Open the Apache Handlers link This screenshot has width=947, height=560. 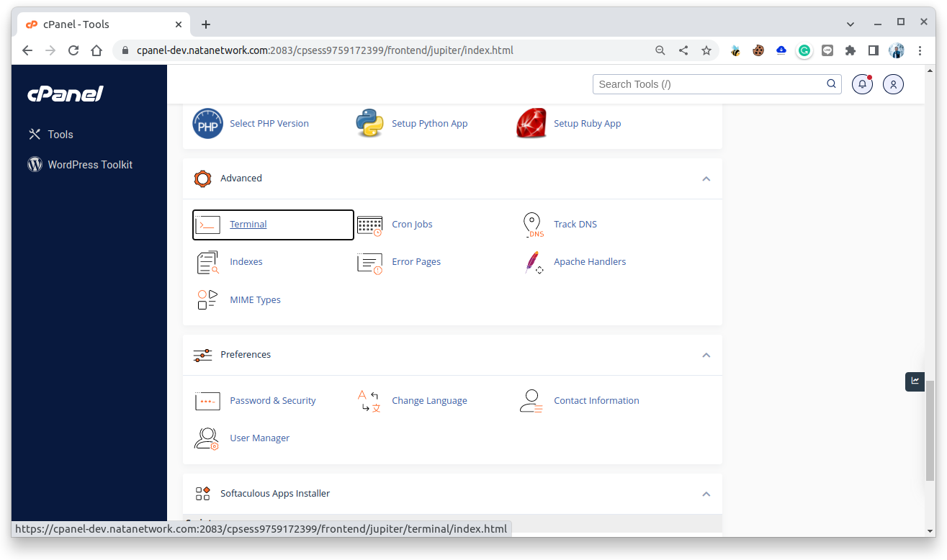pos(590,262)
